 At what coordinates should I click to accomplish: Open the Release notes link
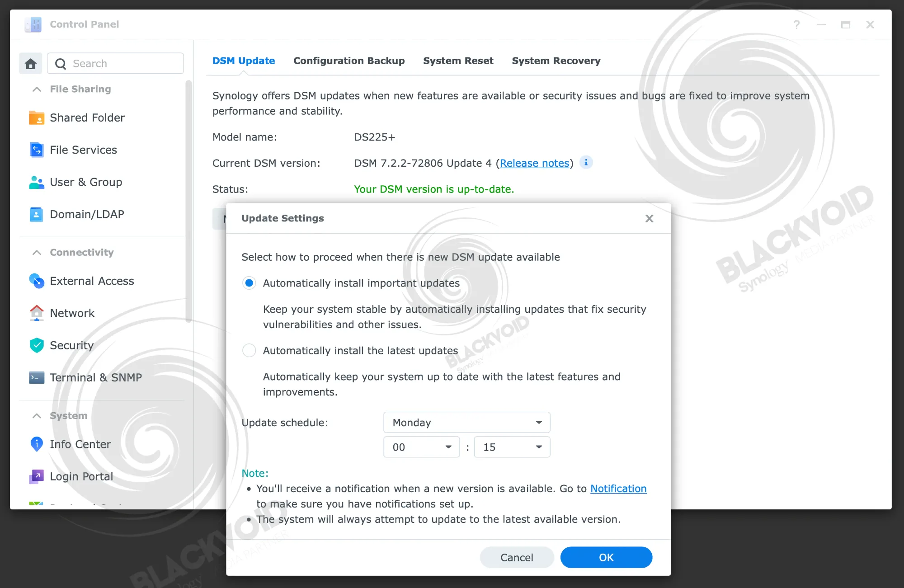point(534,163)
